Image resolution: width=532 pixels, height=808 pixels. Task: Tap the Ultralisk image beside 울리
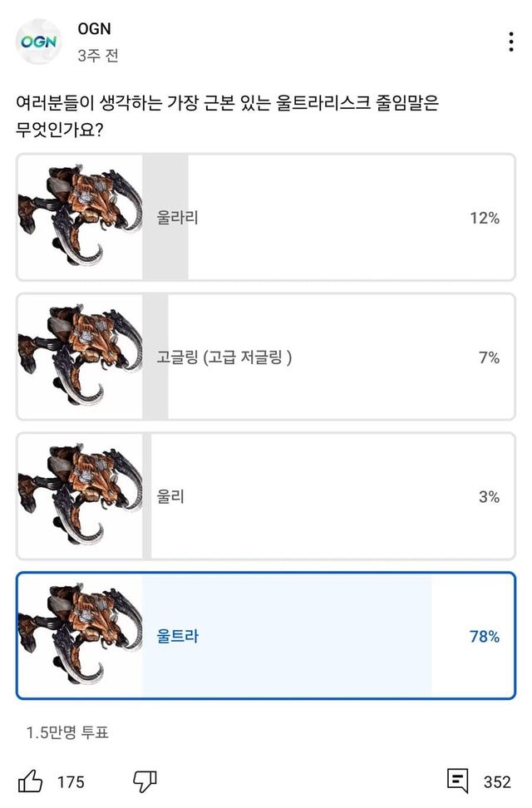80,497
